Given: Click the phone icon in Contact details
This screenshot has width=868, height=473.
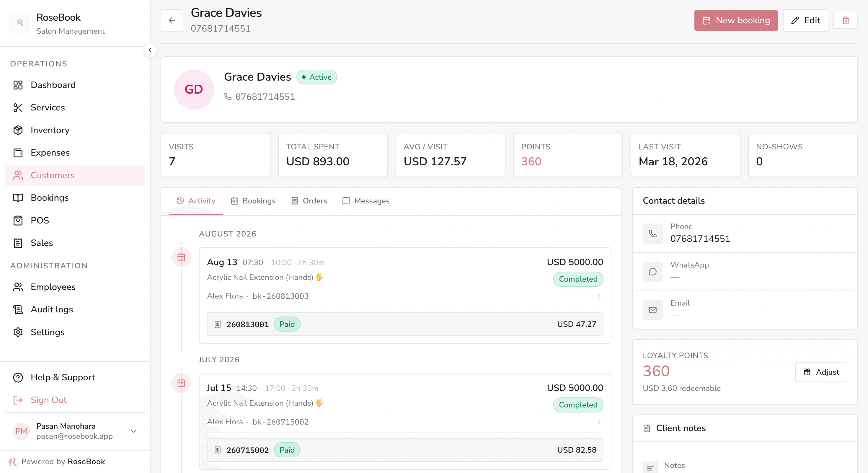Looking at the screenshot, I should click(653, 234).
